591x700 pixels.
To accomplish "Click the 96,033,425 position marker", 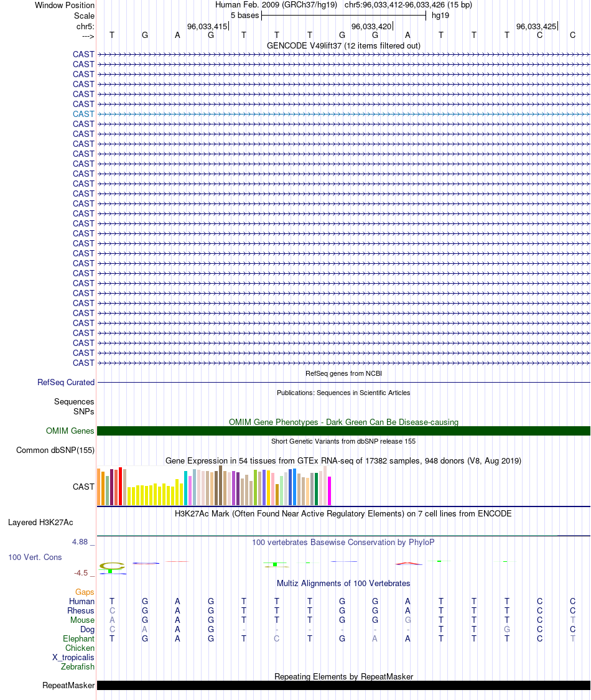I will click(536, 27).
